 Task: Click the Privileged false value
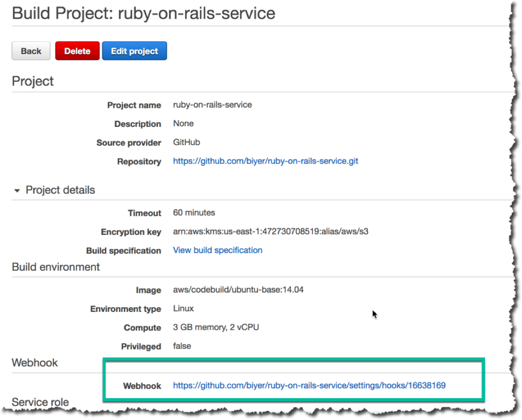click(182, 346)
